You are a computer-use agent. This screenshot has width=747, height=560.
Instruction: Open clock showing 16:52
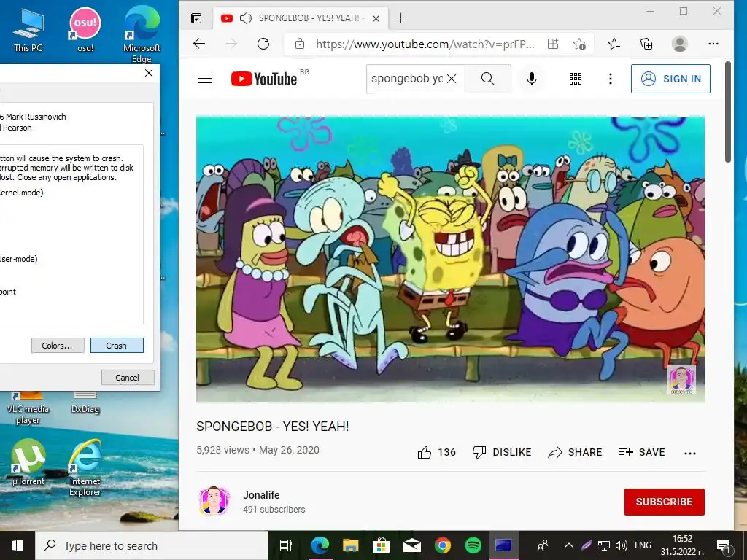click(x=682, y=545)
